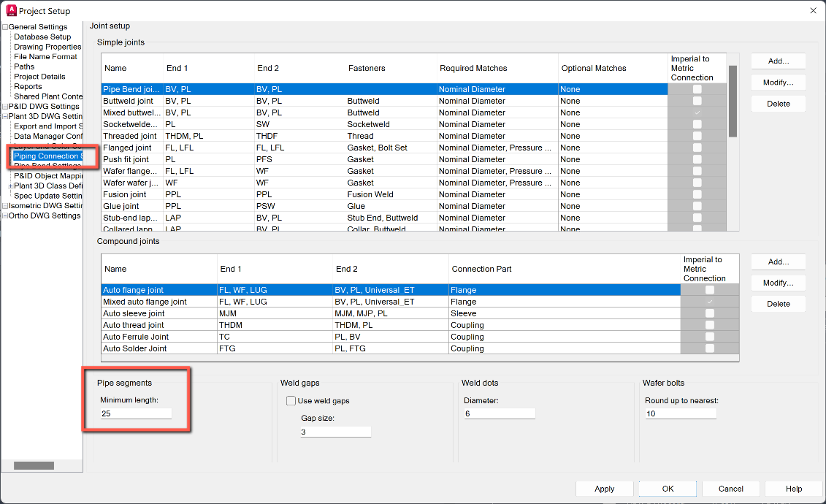The width and height of the screenshot is (826, 504).
Task: Click the simple joints table scrollbar
Action: point(733,106)
